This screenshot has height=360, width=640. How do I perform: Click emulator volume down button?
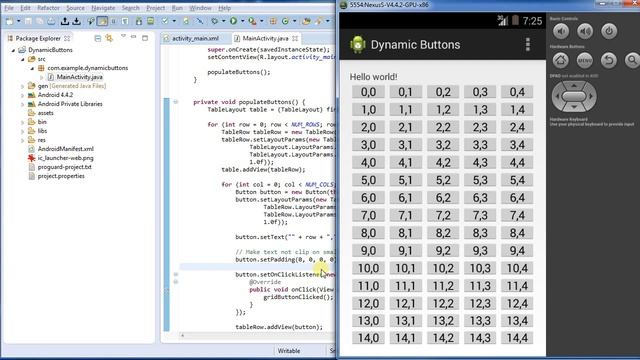(561, 31)
